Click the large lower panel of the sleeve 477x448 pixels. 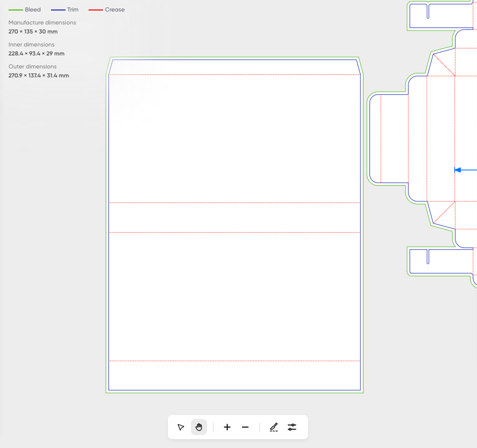click(x=234, y=296)
